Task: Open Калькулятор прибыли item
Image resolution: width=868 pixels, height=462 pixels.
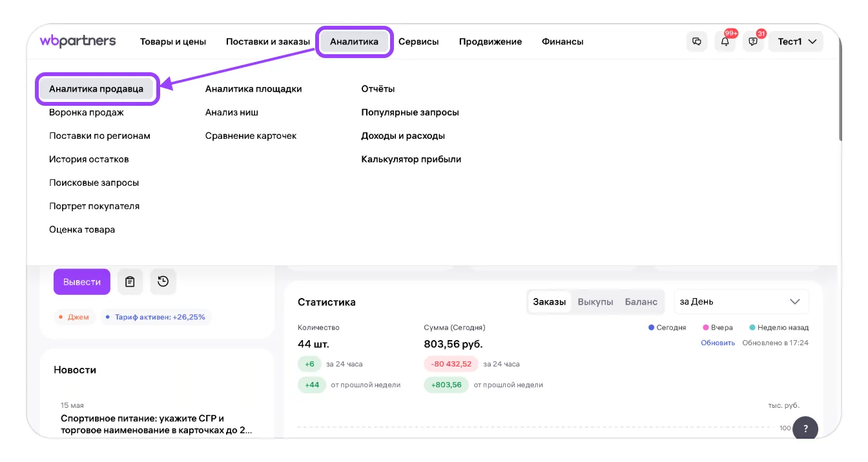Action: pyautogui.click(x=411, y=159)
